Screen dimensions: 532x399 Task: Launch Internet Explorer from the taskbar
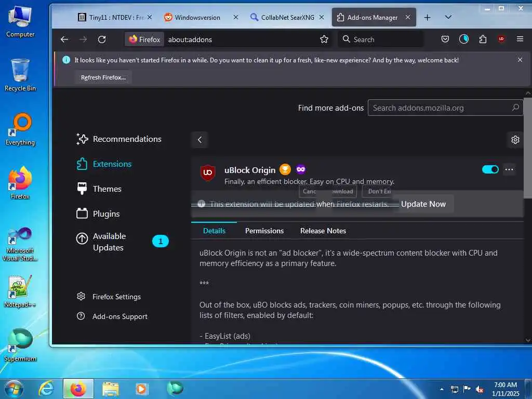click(46, 389)
